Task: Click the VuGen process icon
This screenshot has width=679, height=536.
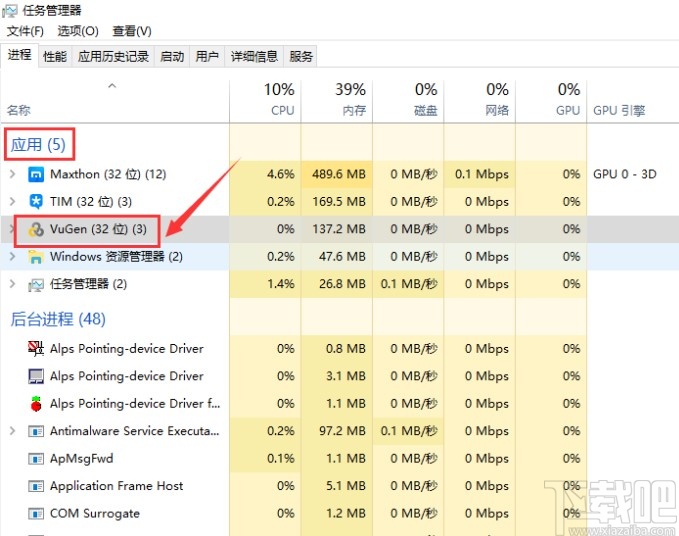Action: [36, 229]
